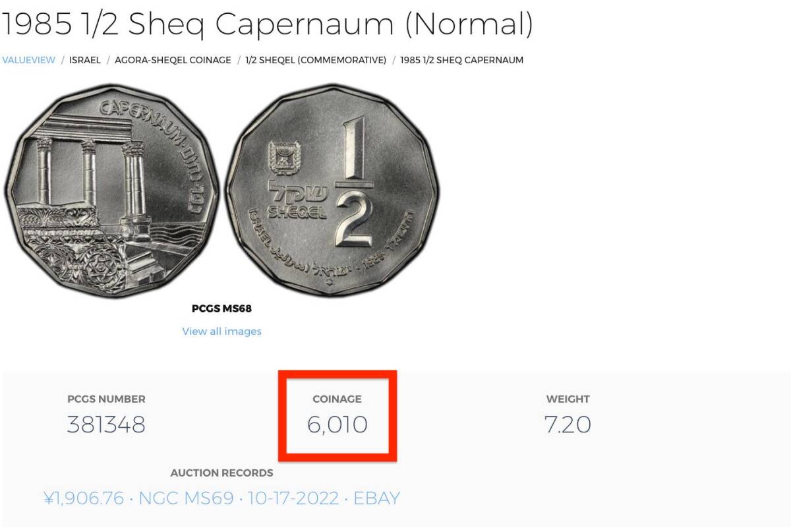Click the PCGS number value 381348
The width and height of the screenshot is (791, 532).
[106, 425]
